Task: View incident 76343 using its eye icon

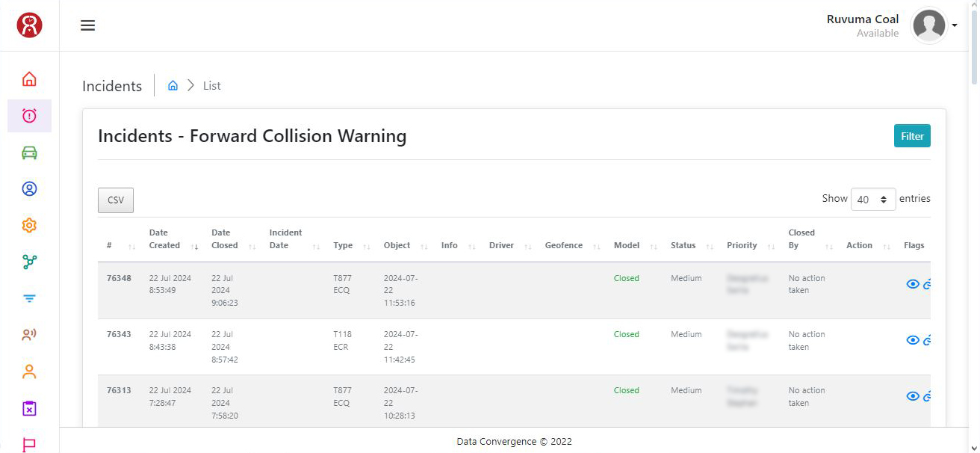Action: tap(912, 340)
